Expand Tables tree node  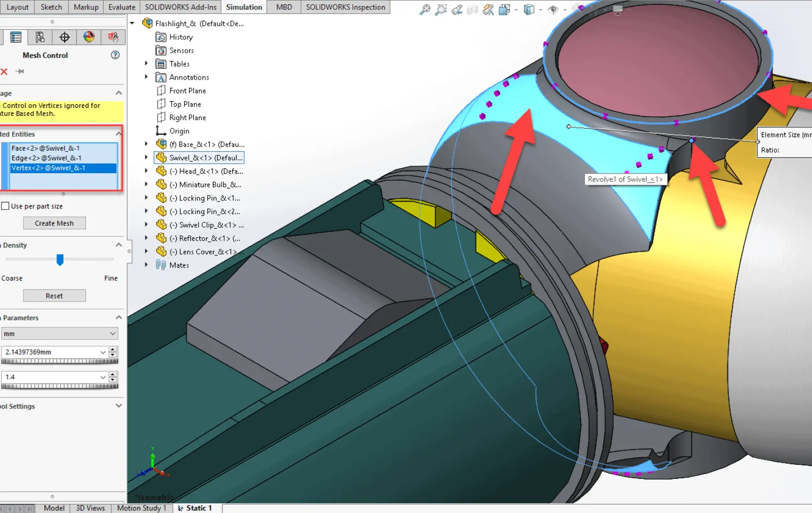[x=146, y=64]
